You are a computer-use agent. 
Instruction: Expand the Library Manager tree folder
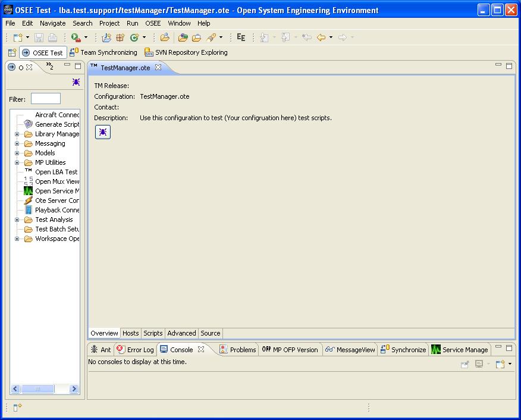pyautogui.click(x=17, y=134)
